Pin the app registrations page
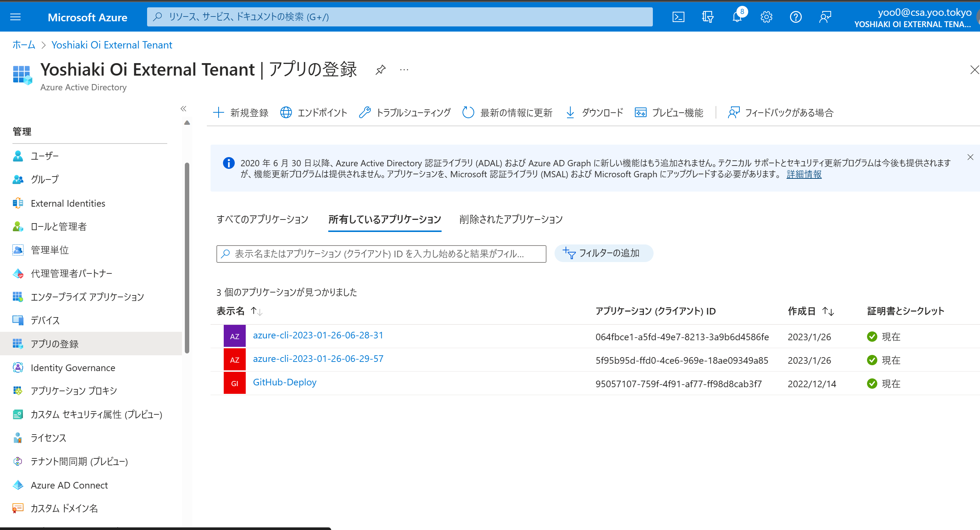Image resolution: width=980 pixels, height=530 pixels. point(380,70)
